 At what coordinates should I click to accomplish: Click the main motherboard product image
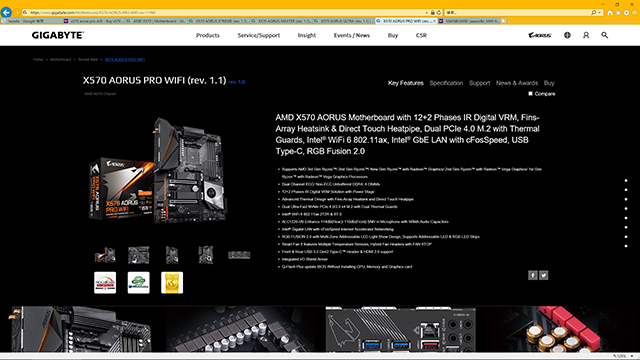[x=158, y=171]
